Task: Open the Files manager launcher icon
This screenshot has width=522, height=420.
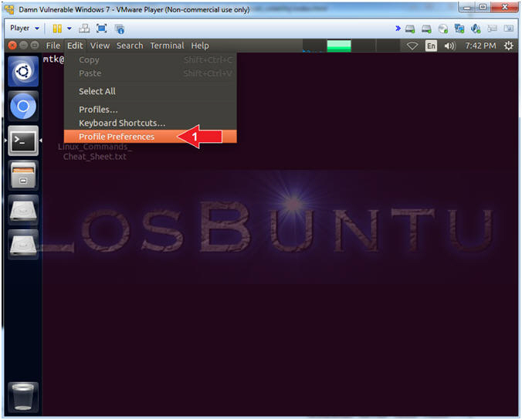Action: 23,175
